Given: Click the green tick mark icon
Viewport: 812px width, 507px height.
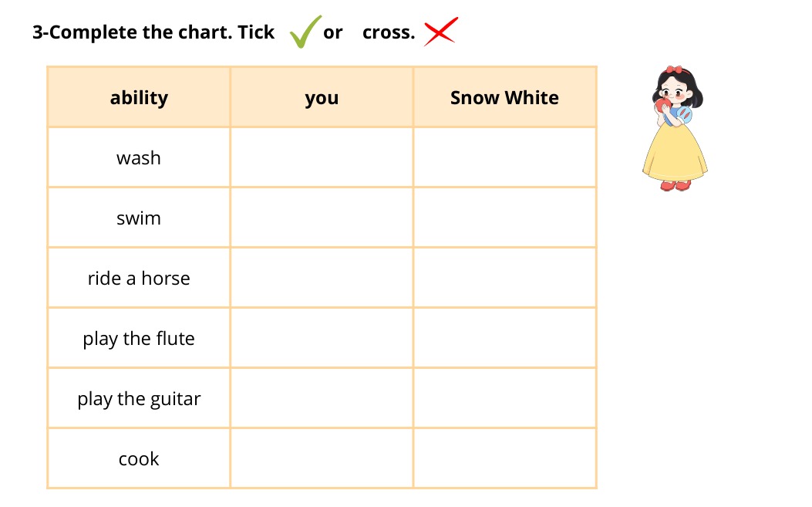Looking at the screenshot, I should 305,32.
